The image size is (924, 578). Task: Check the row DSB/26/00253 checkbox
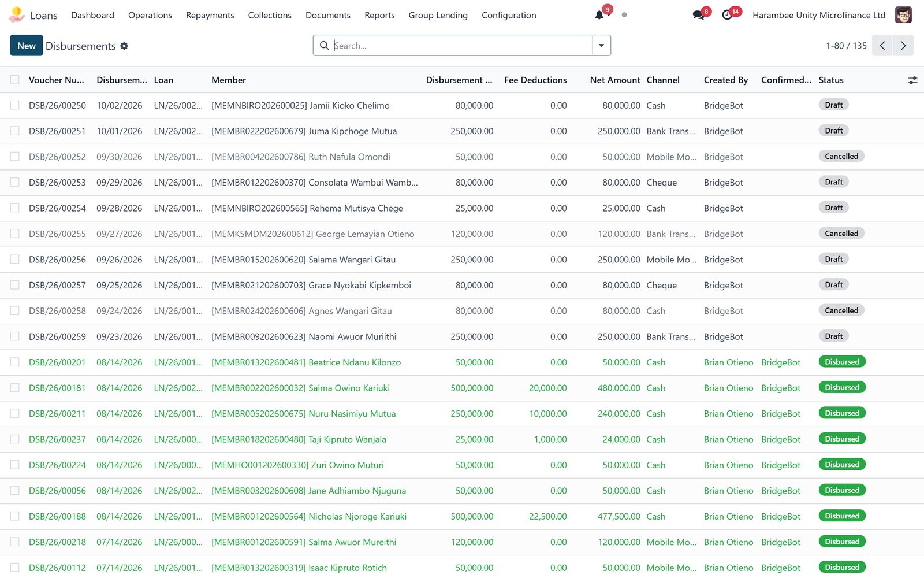click(15, 182)
